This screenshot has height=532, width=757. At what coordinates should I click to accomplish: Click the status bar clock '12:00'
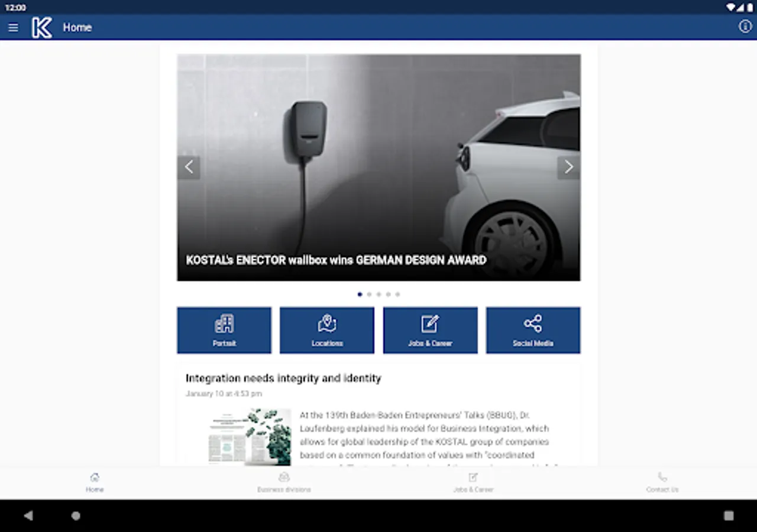click(x=15, y=8)
